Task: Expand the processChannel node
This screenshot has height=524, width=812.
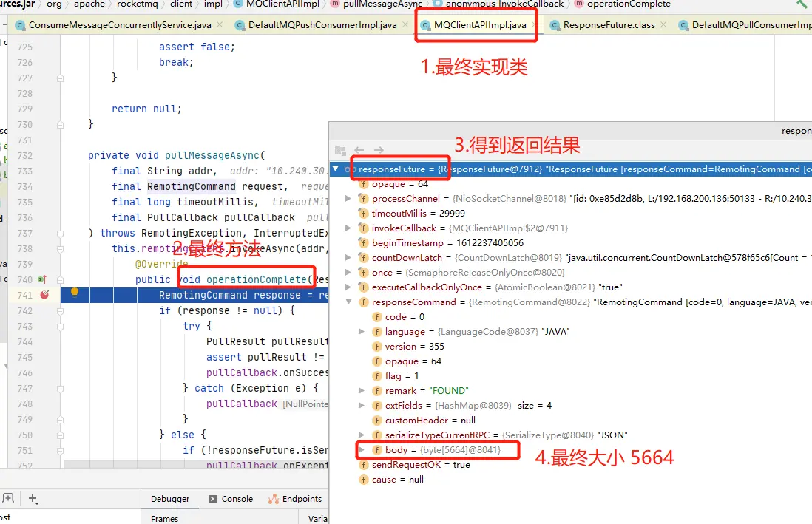Action: pyautogui.click(x=349, y=199)
